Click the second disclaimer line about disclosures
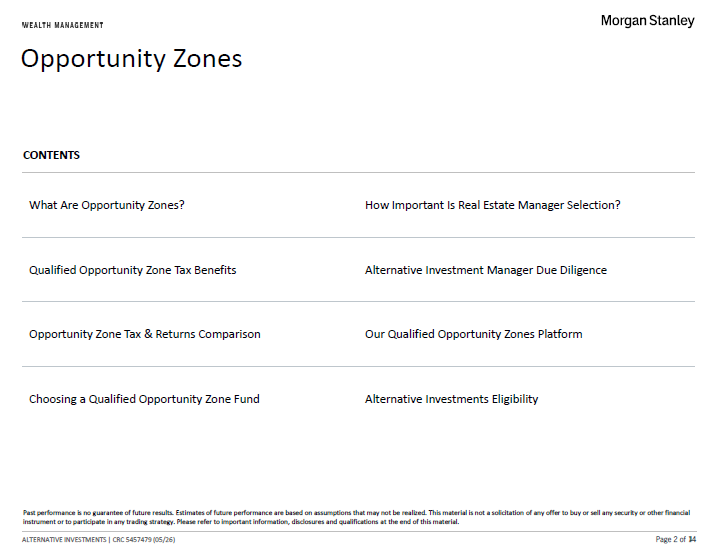Screen dimensions: 716x553 pos(241,521)
